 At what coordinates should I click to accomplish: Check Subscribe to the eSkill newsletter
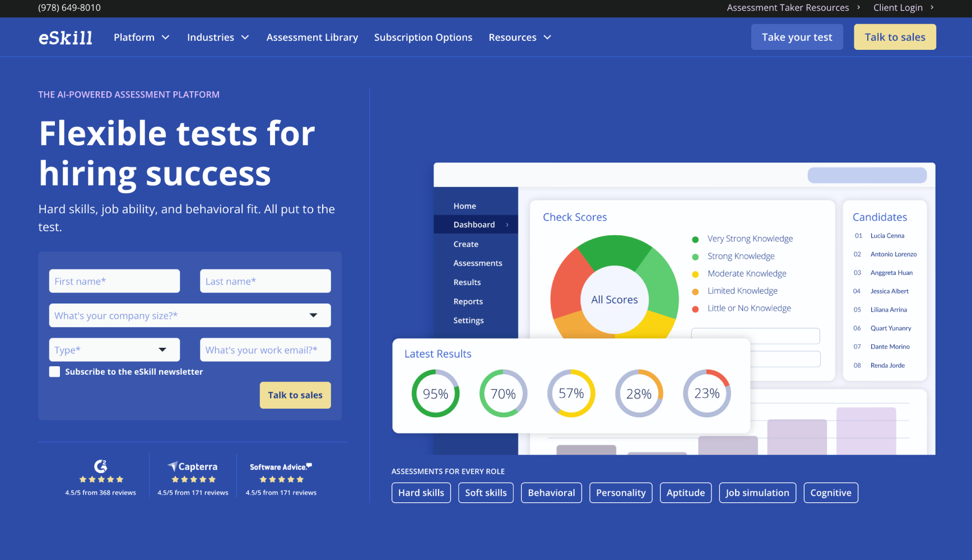click(x=54, y=372)
